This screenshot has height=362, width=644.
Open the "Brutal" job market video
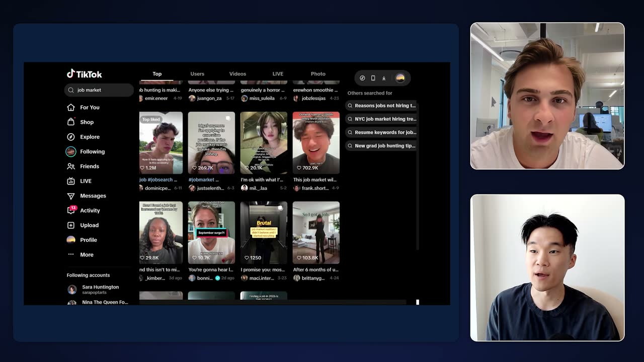pyautogui.click(x=264, y=233)
